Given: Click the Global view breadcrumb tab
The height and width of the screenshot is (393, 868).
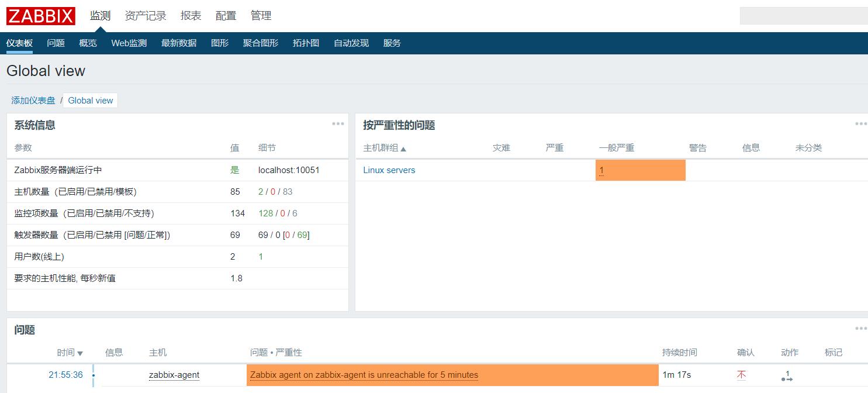Looking at the screenshot, I should tap(91, 101).
